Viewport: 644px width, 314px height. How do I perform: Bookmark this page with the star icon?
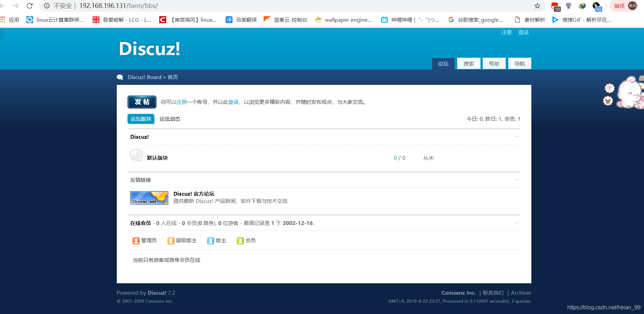[537, 6]
